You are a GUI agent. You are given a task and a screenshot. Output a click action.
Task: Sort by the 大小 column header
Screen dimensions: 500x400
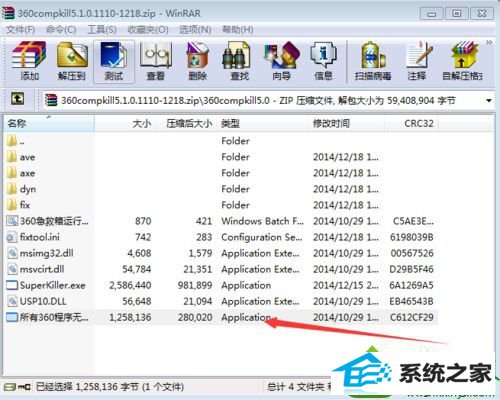125,123
